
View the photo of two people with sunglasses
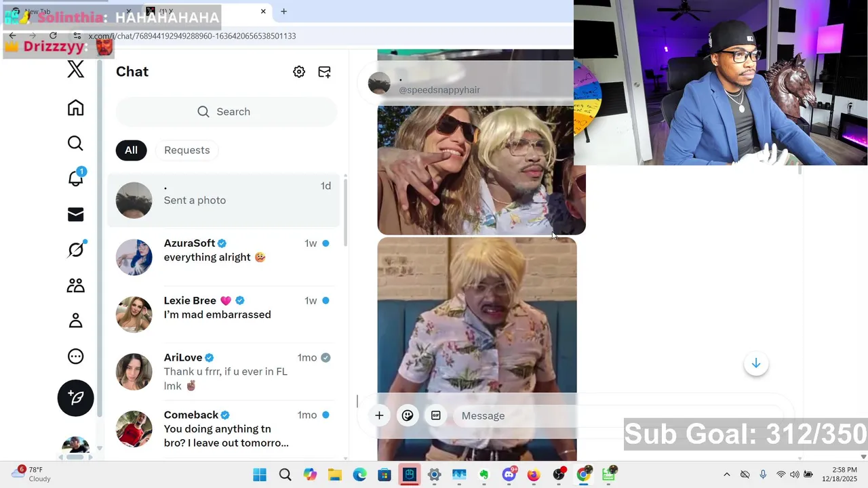coord(481,170)
